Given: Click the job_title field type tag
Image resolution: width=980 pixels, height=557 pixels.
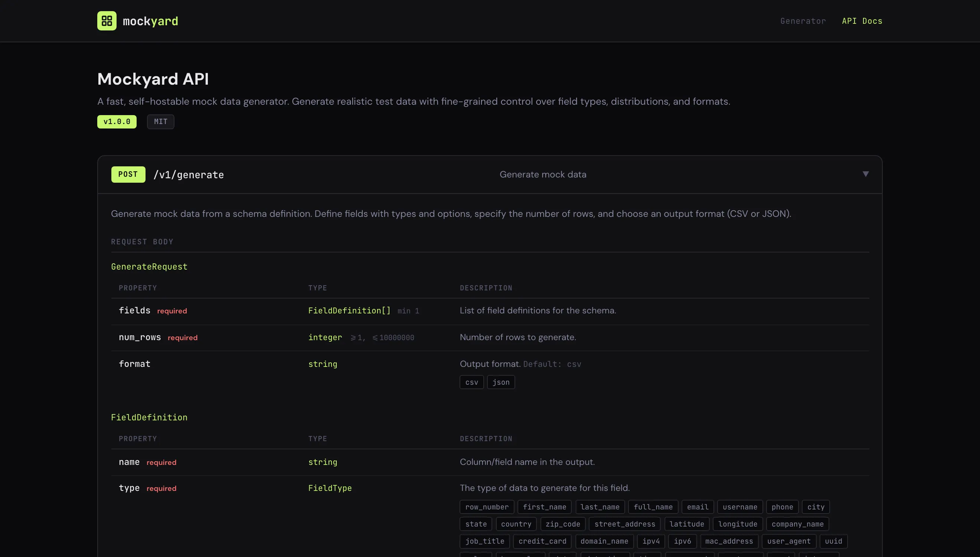Looking at the screenshot, I should tap(484, 541).
